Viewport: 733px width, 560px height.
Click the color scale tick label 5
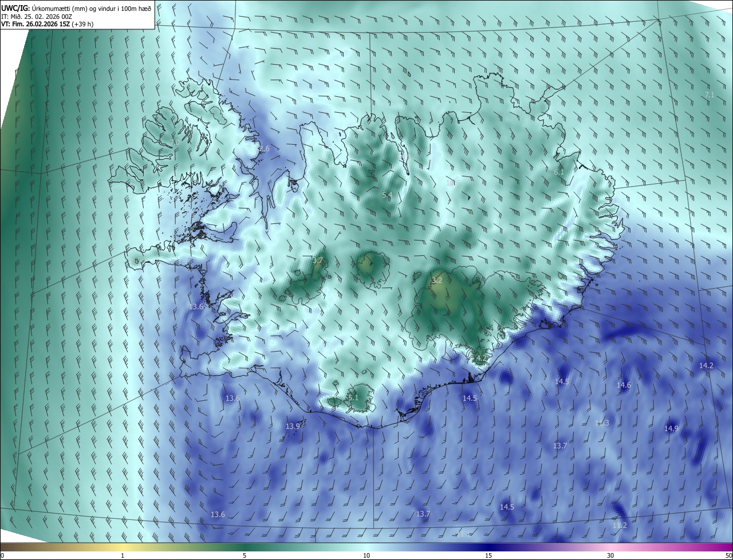click(245, 555)
